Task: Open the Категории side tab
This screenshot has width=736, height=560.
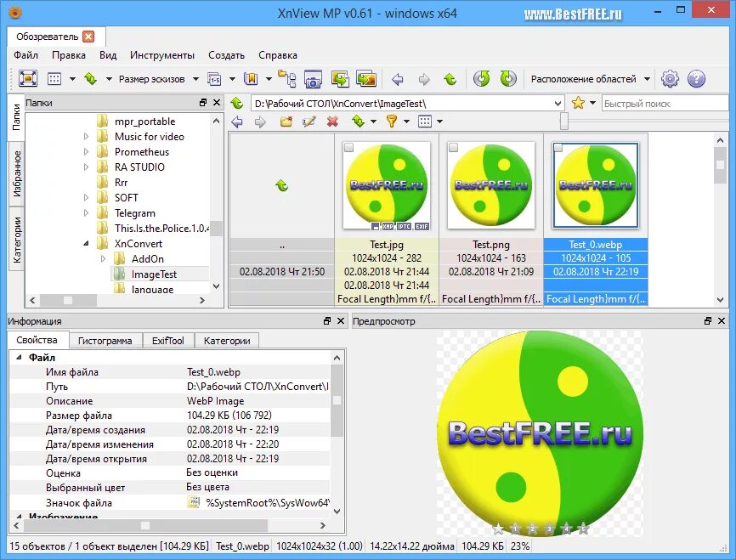Action: pyautogui.click(x=17, y=240)
